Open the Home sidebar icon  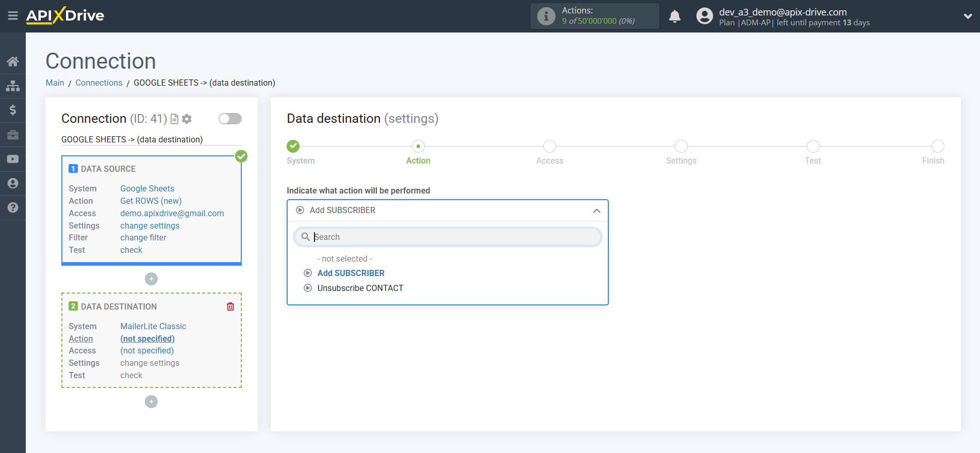tap(13, 61)
